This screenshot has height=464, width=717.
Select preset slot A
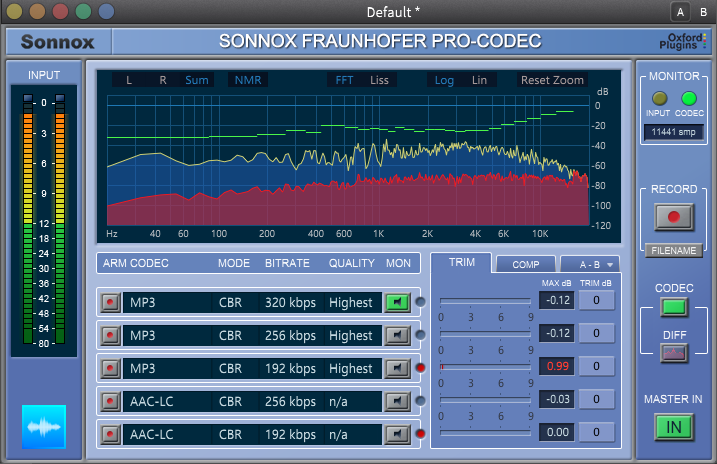point(680,12)
